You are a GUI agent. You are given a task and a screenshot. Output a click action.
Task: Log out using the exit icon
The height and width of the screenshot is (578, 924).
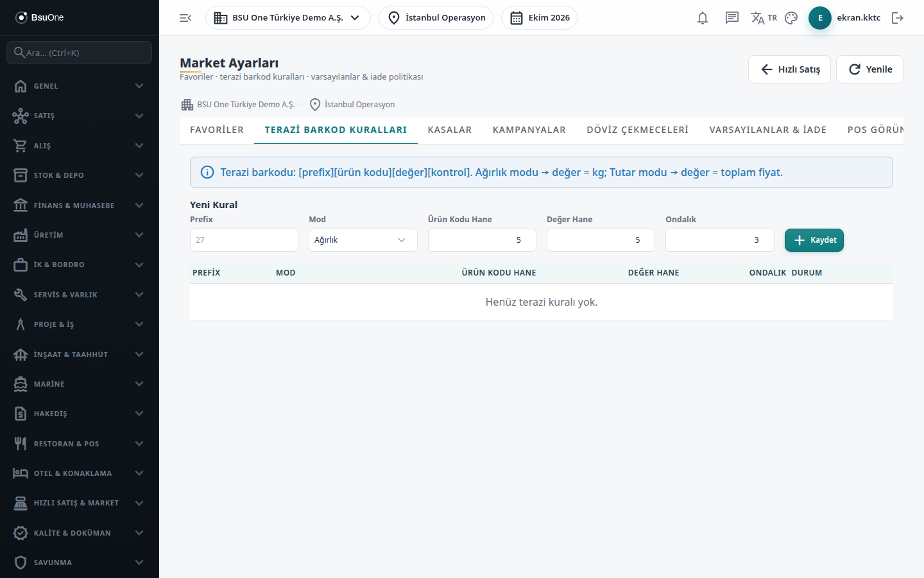click(x=898, y=18)
